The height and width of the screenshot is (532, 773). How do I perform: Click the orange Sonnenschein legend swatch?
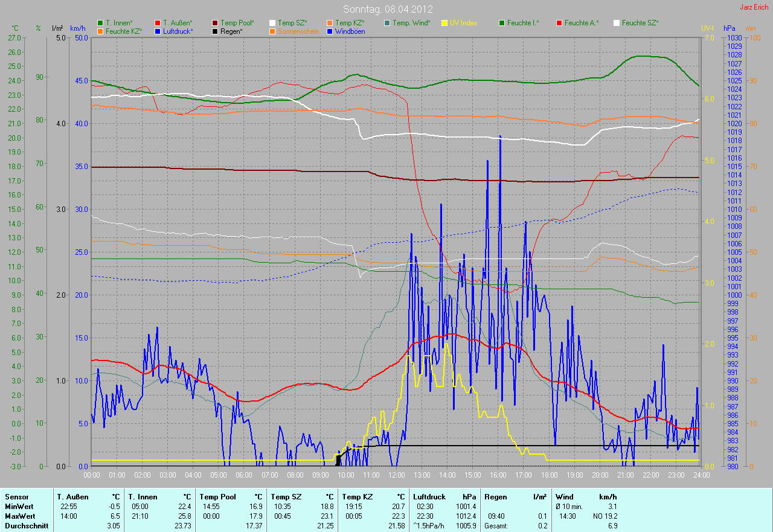tap(272, 31)
